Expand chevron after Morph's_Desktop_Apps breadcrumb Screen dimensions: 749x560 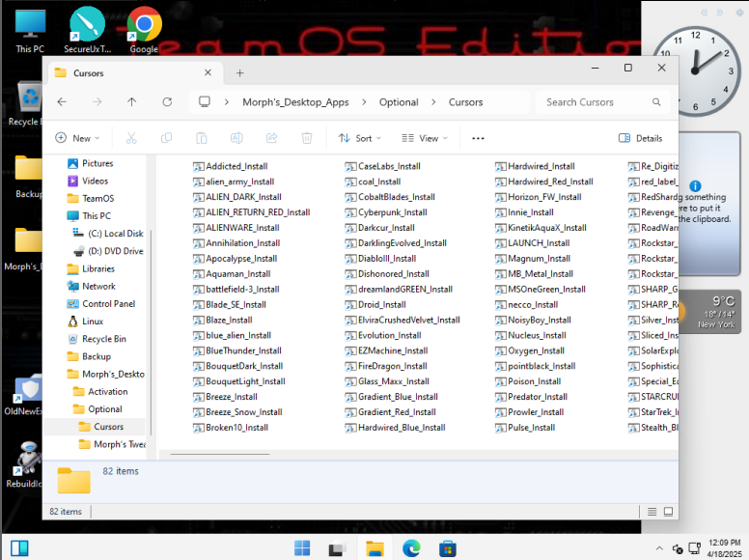(x=364, y=101)
